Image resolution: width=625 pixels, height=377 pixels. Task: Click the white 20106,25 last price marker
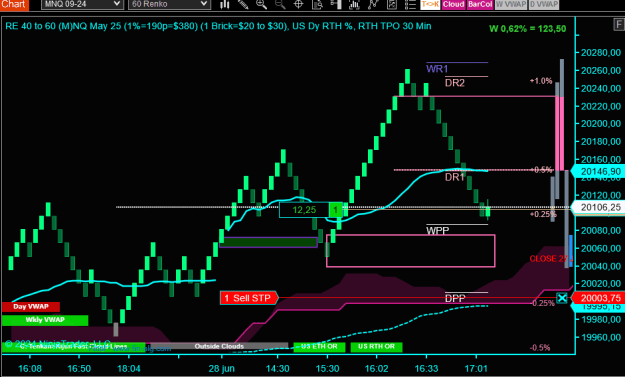[x=598, y=207]
